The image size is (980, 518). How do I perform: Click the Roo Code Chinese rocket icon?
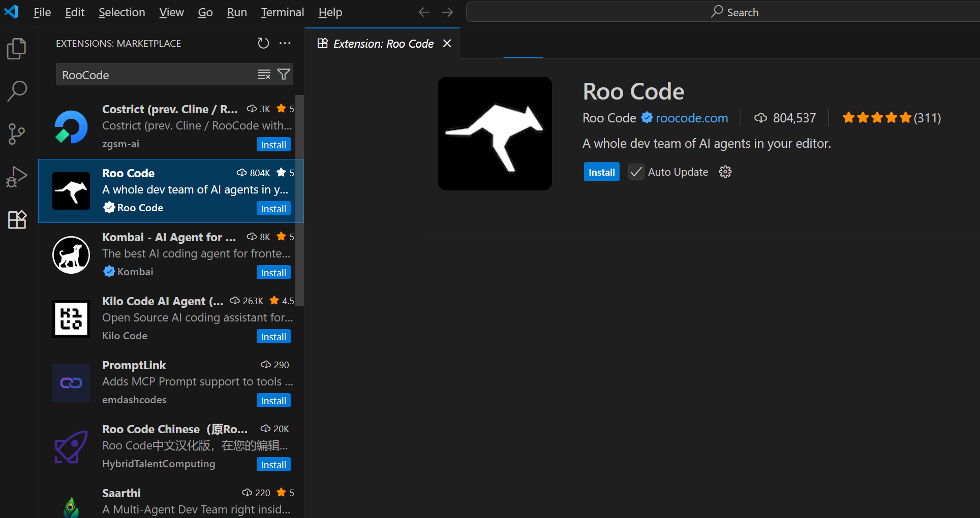tap(71, 447)
